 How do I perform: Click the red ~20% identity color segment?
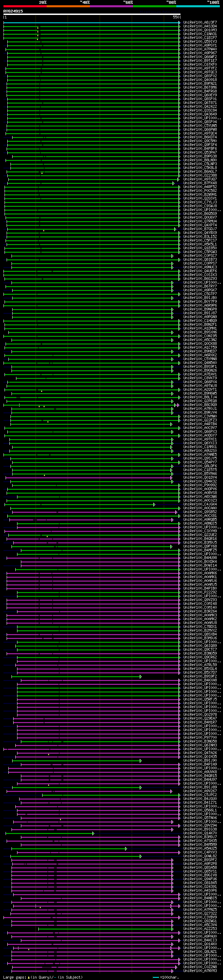pos(25,6)
